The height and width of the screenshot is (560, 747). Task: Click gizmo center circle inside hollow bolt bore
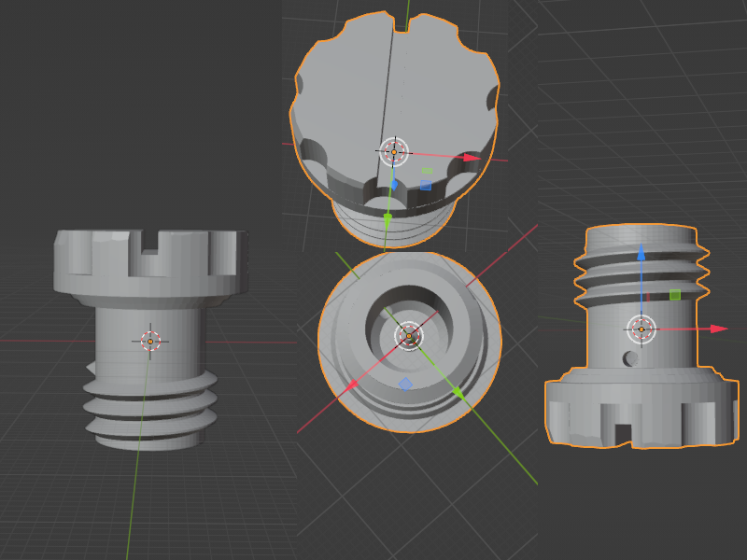409,336
